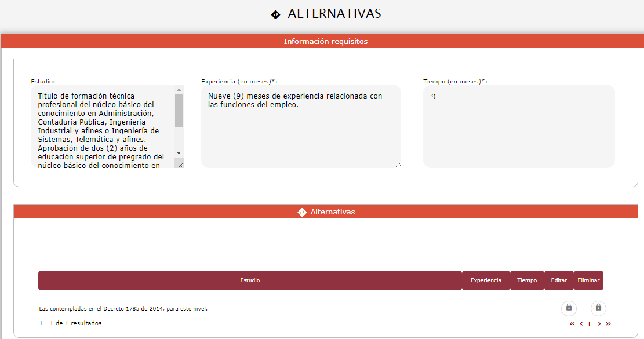Click the diamond icon in Alternativas section header
The image size is (644, 339).
click(302, 212)
